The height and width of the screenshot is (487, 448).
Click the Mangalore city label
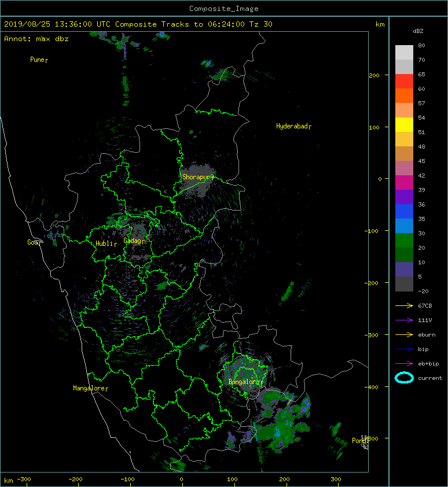pos(89,388)
